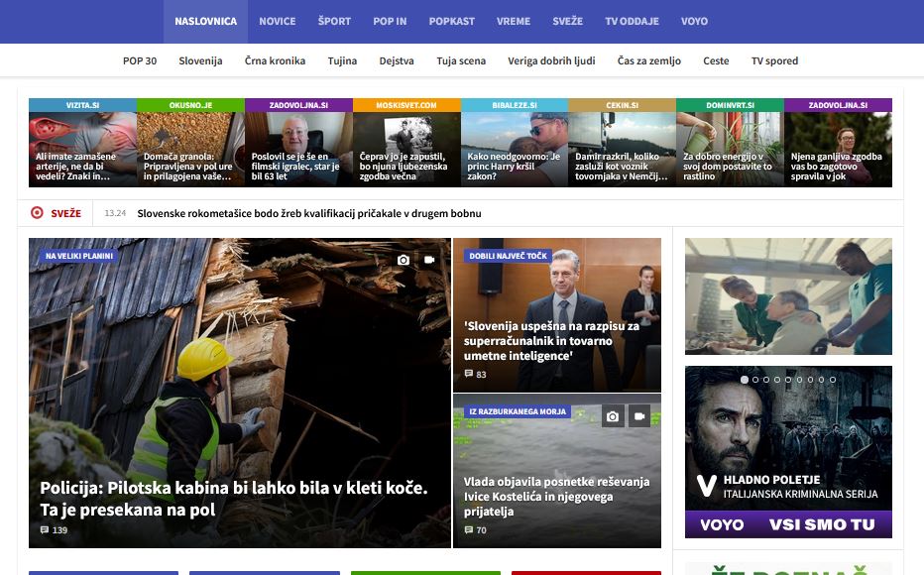
Task: Open comments icon with 139 comments
Action: point(45,530)
